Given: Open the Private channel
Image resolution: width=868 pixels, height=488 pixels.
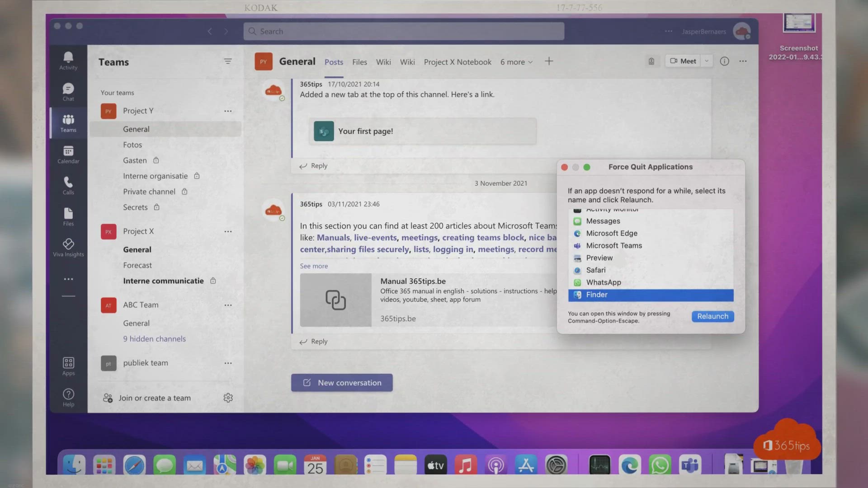Looking at the screenshot, I should click(149, 192).
